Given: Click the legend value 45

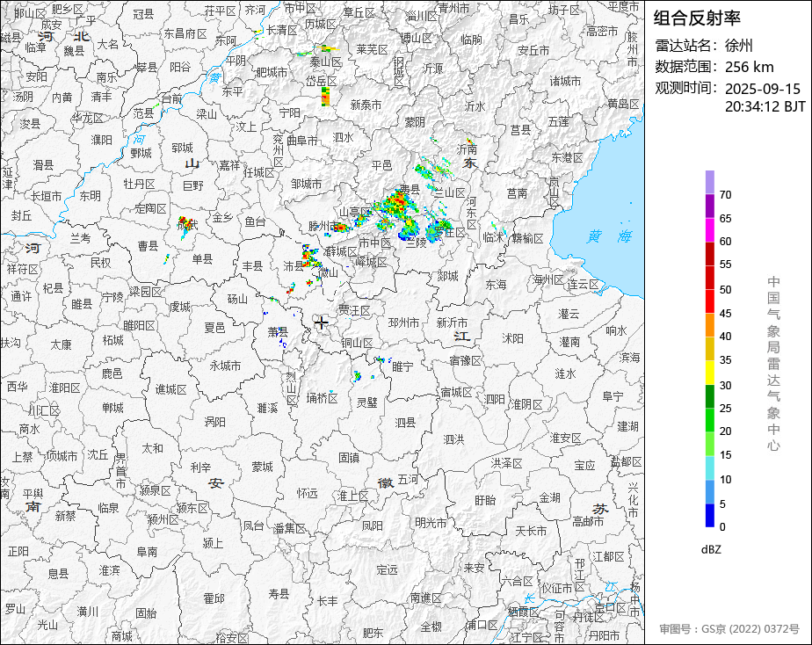Looking at the screenshot, I should pos(725,313).
